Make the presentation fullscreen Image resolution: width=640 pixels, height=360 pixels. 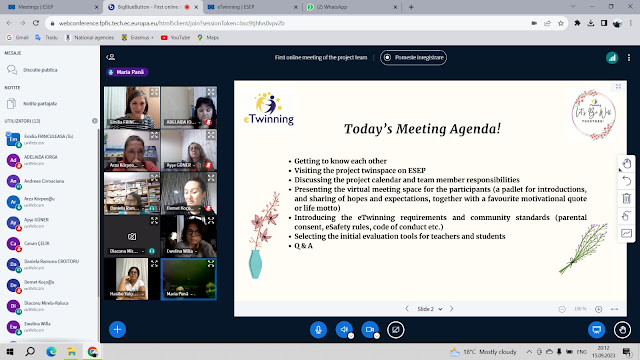tap(618, 87)
